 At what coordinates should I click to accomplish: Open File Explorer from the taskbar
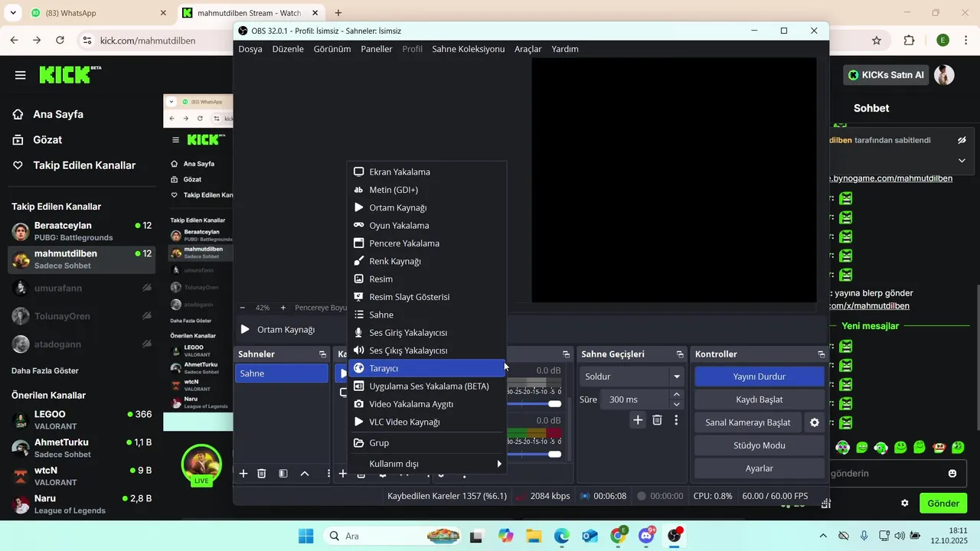(x=534, y=536)
